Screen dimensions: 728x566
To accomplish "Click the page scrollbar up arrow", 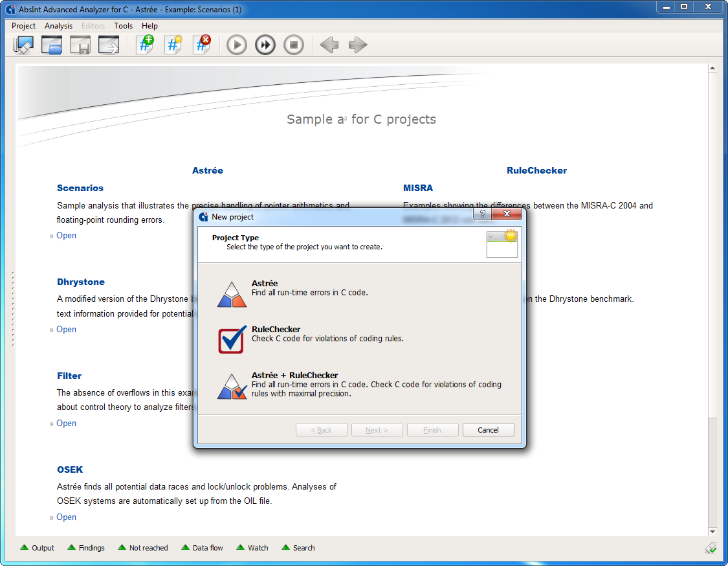I will coord(712,68).
